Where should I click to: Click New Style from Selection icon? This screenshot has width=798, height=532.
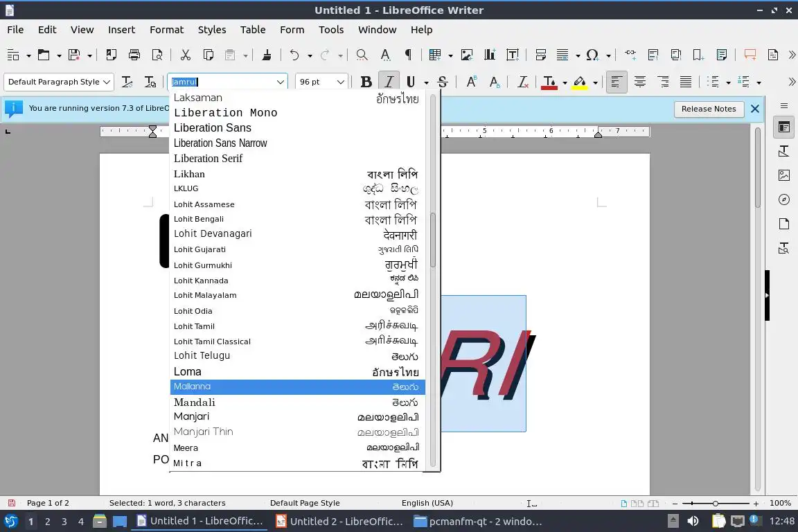[150, 82]
